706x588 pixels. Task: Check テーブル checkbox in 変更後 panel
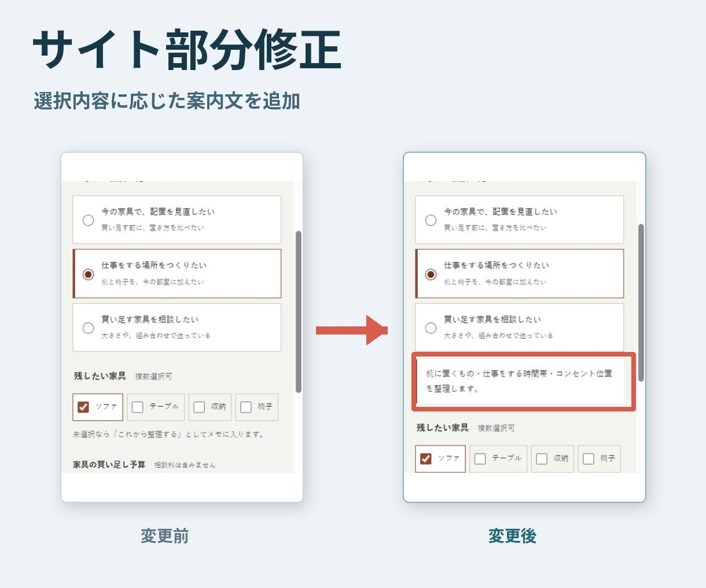[480, 458]
